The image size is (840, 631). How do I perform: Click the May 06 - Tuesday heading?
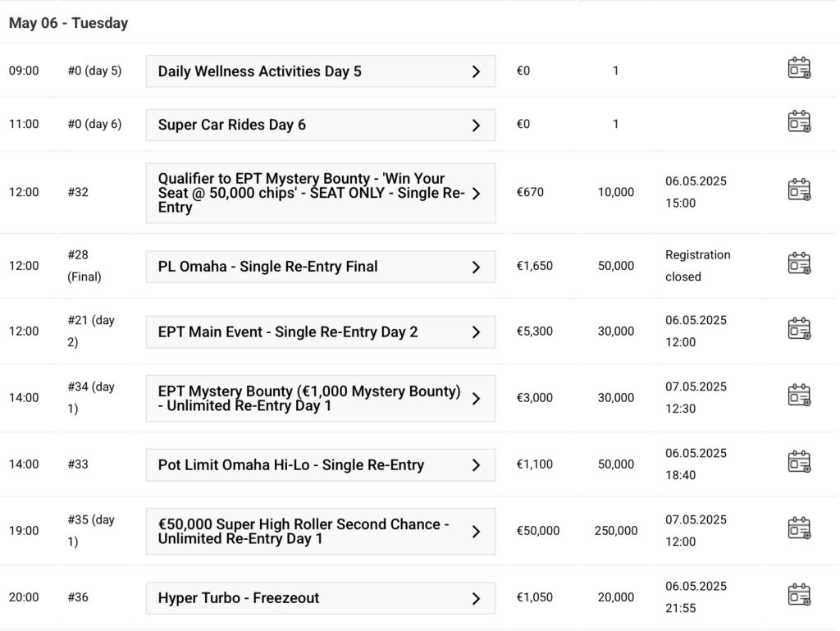69,23
